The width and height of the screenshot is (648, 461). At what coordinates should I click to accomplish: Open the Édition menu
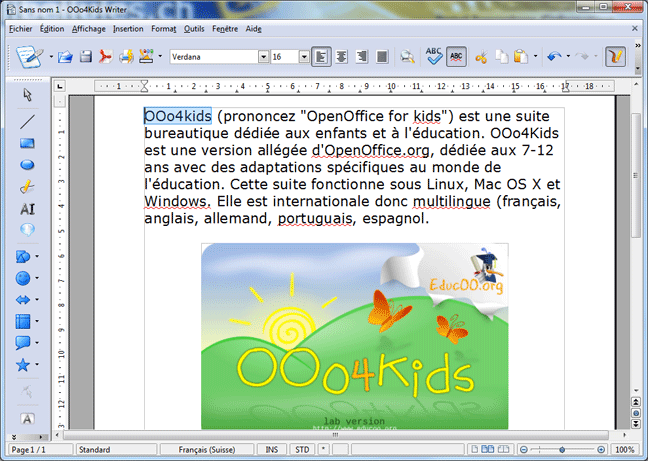tap(52, 29)
